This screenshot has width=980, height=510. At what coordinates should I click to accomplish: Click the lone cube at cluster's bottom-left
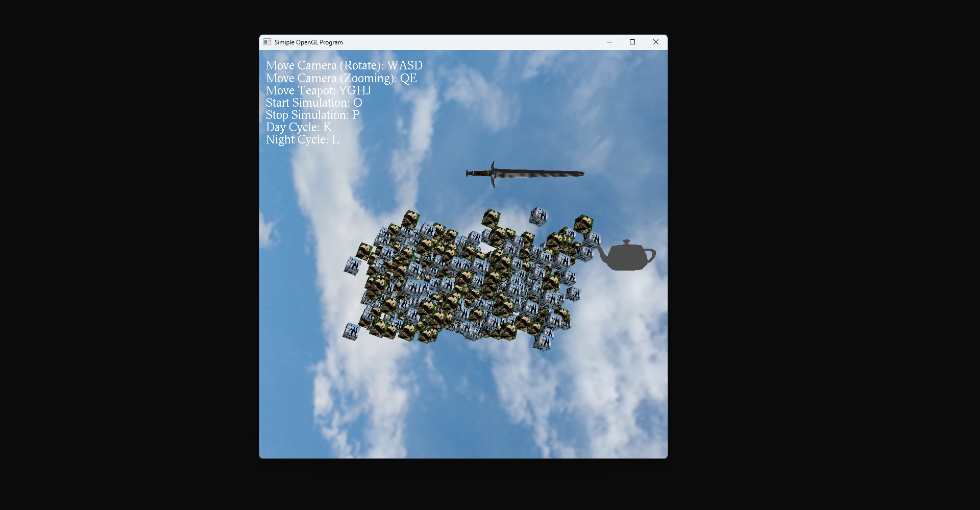[x=351, y=331]
